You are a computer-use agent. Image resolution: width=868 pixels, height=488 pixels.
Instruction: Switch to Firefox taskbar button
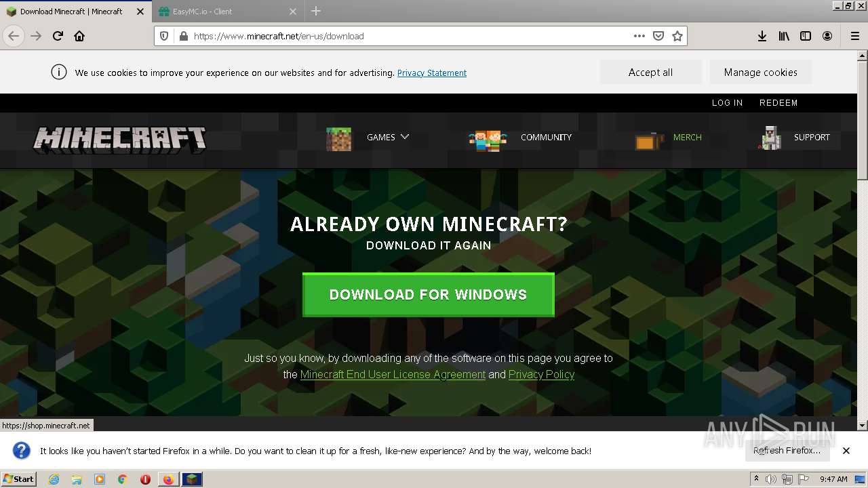tap(168, 479)
